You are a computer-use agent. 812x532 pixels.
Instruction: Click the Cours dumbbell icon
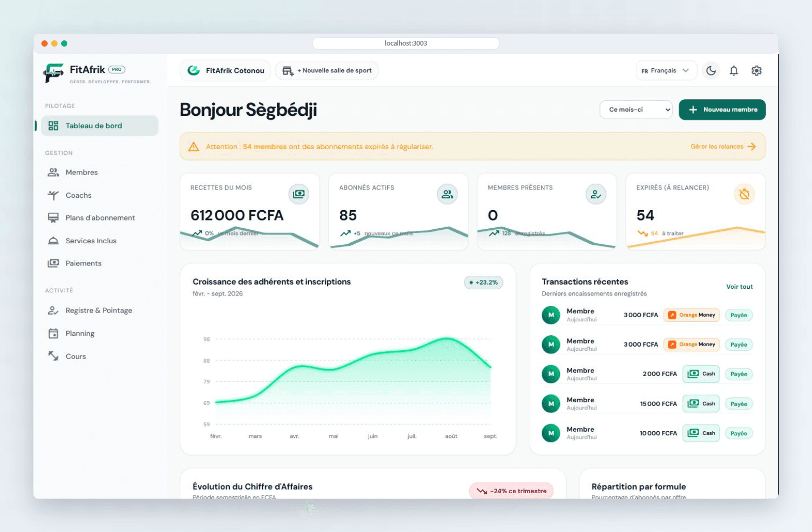coord(53,356)
